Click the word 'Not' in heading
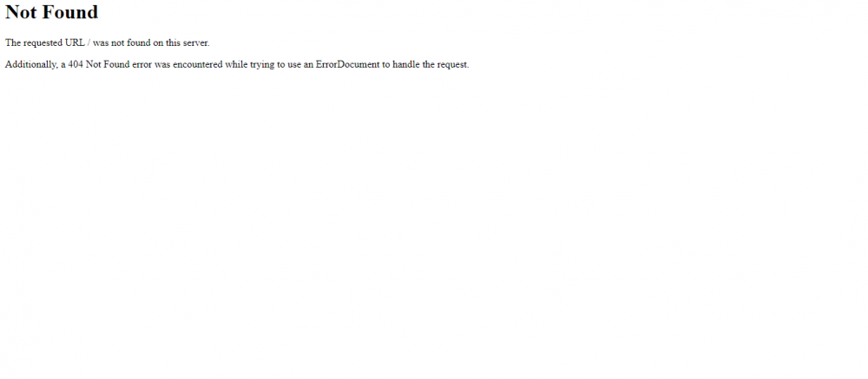This screenshot has width=868, height=379. click(21, 12)
